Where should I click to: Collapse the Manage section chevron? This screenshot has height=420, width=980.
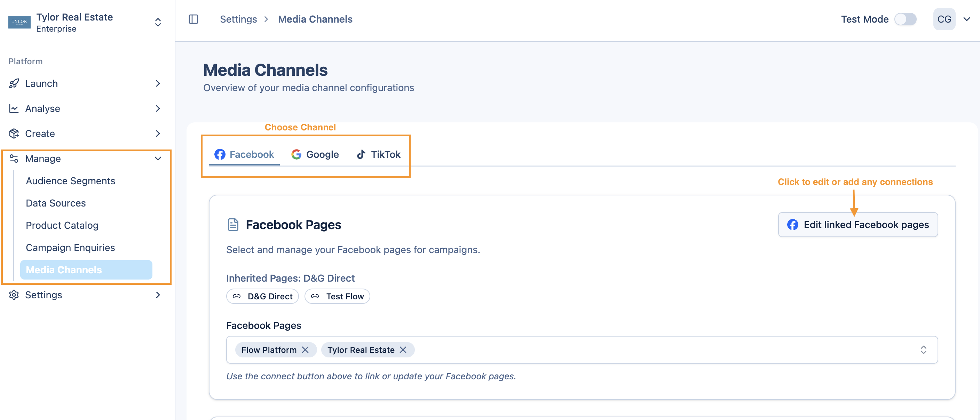[158, 159]
